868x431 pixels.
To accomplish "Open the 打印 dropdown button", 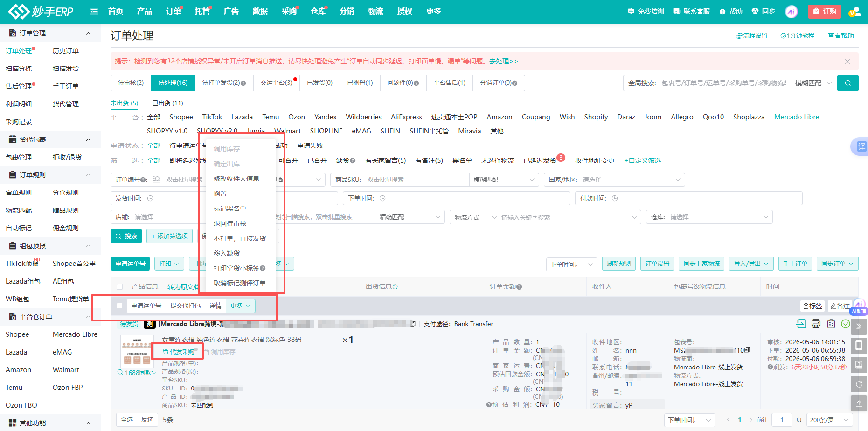I will pos(169,264).
